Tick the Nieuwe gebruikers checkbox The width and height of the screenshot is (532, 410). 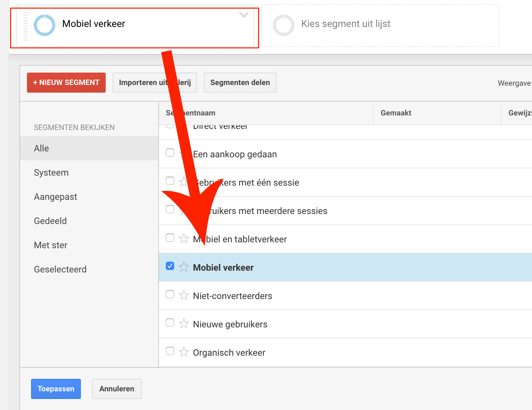(x=170, y=323)
